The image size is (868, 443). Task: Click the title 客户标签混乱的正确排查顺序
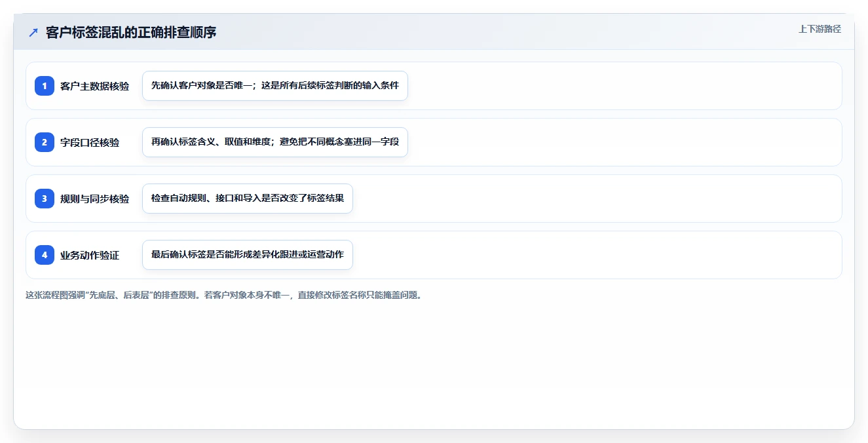coord(131,32)
